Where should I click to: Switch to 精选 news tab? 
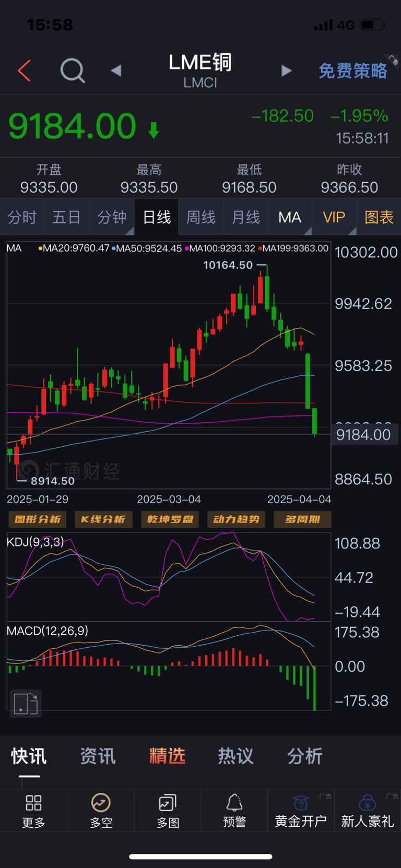167,756
